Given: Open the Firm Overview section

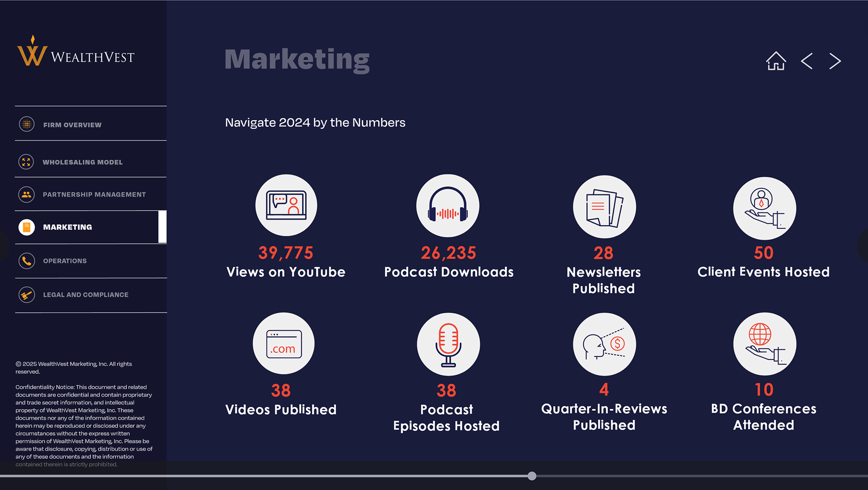Looking at the screenshot, I should pyautogui.click(x=72, y=125).
